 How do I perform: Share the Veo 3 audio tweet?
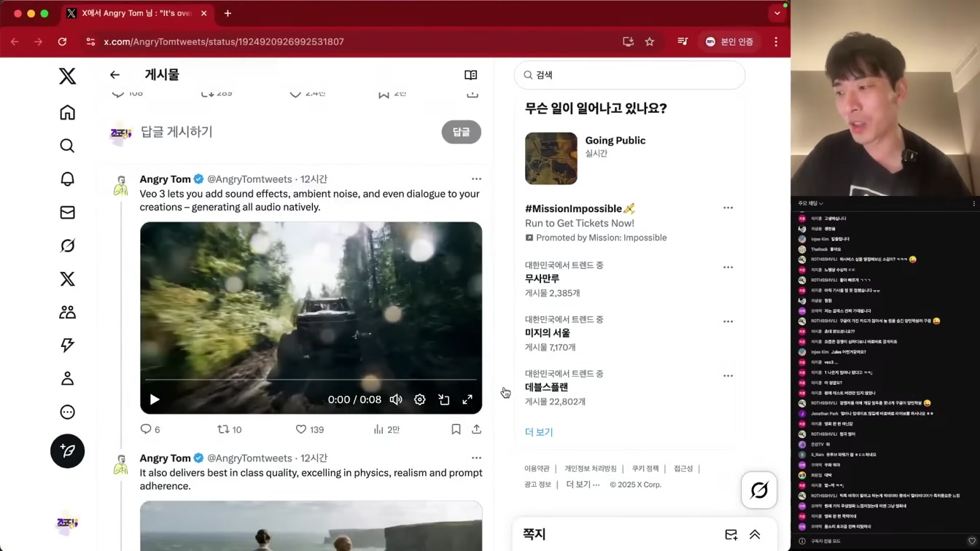(x=477, y=429)
